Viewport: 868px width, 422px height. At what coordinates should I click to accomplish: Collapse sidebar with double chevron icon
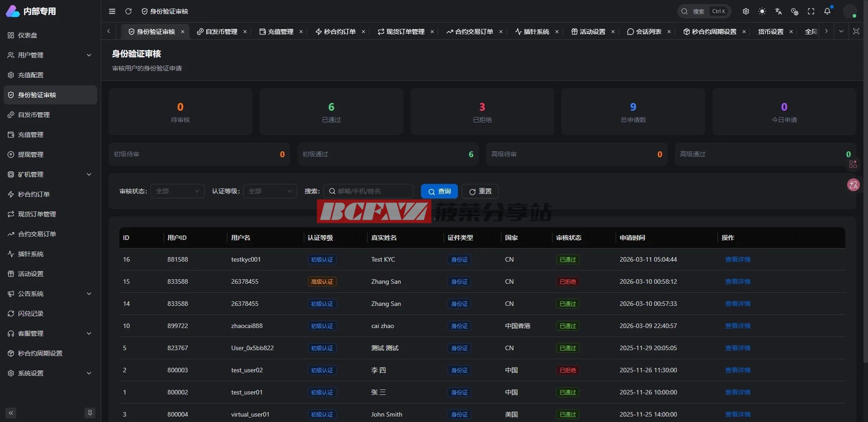click(11, 413)
